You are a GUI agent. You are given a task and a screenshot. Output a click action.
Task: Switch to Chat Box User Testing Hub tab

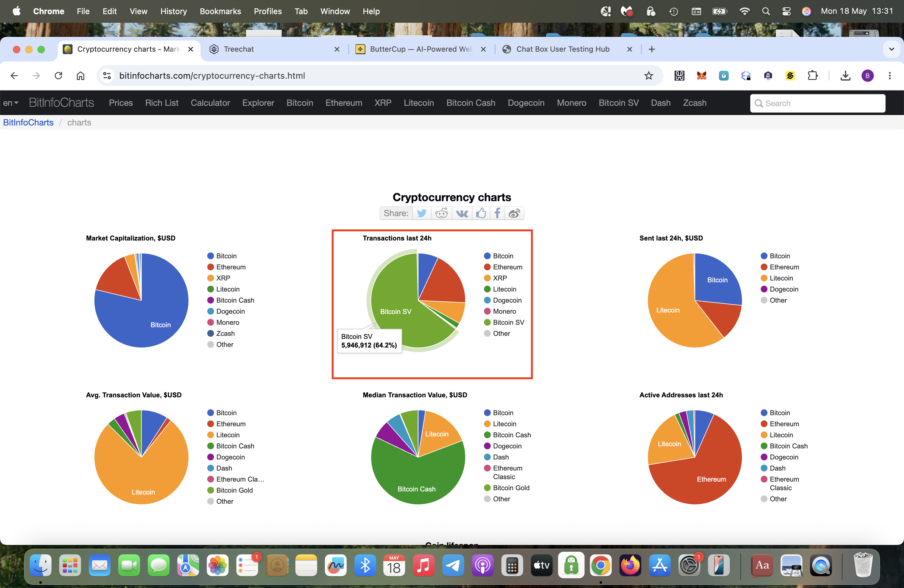pyautogui.click(x=568, y=49)
